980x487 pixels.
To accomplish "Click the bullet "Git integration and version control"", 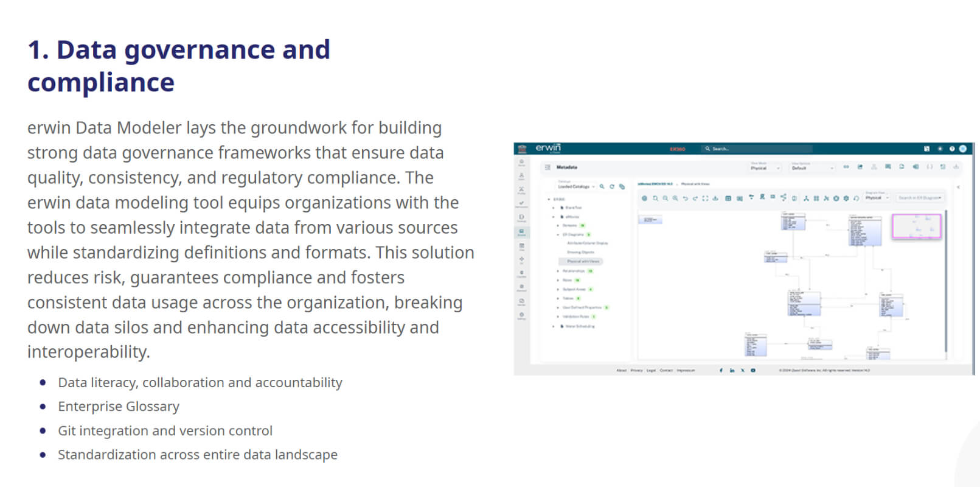I will point(165,430).
